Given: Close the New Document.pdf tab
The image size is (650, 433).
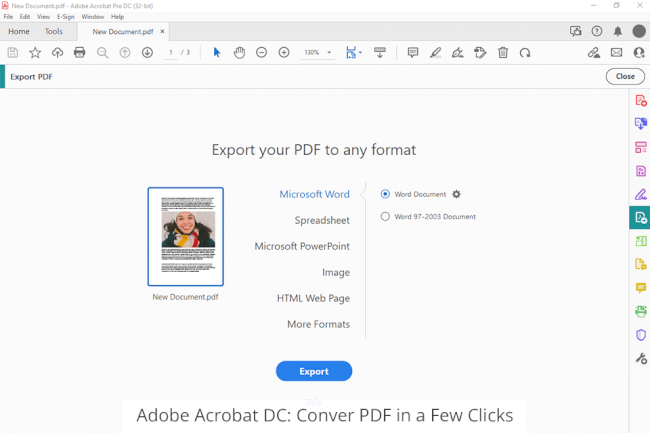Looking at the screenshot, I should pos(162,31).
